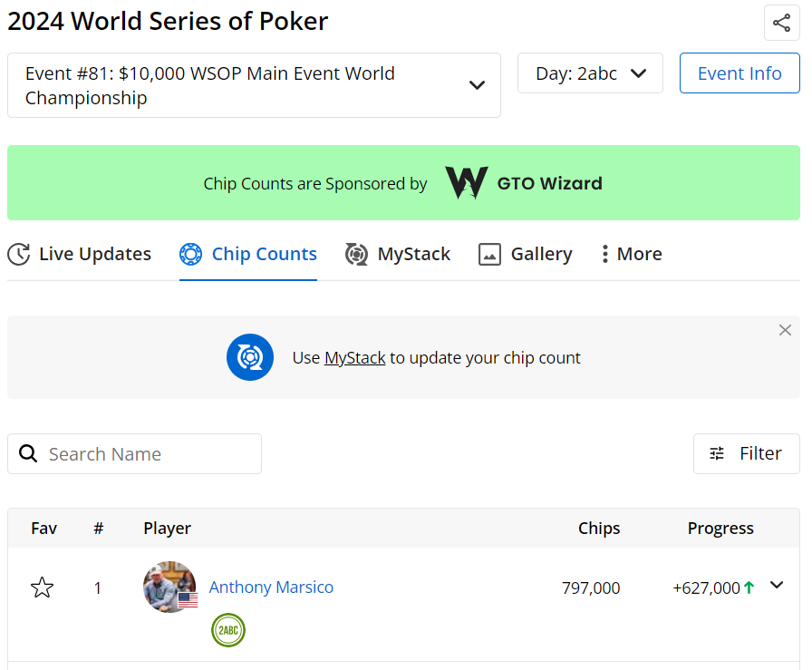
Task: Open the Day 2abc dropdown
Action: (x=590, y=73)
